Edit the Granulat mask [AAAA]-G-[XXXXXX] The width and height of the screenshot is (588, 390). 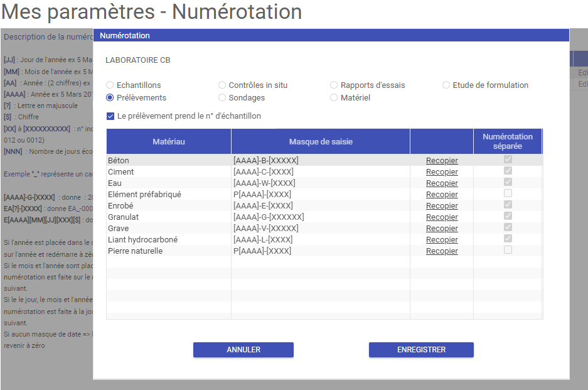(x=321, y=217)
